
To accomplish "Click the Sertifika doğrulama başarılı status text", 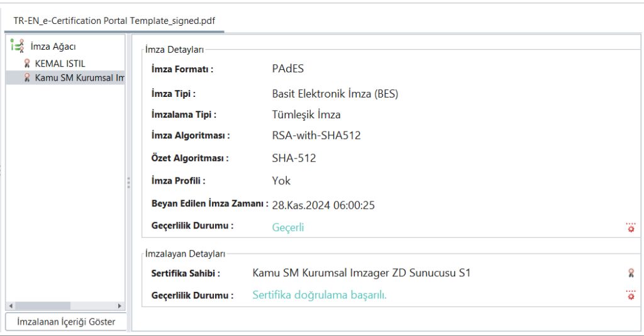I will (x=319, y=294).
